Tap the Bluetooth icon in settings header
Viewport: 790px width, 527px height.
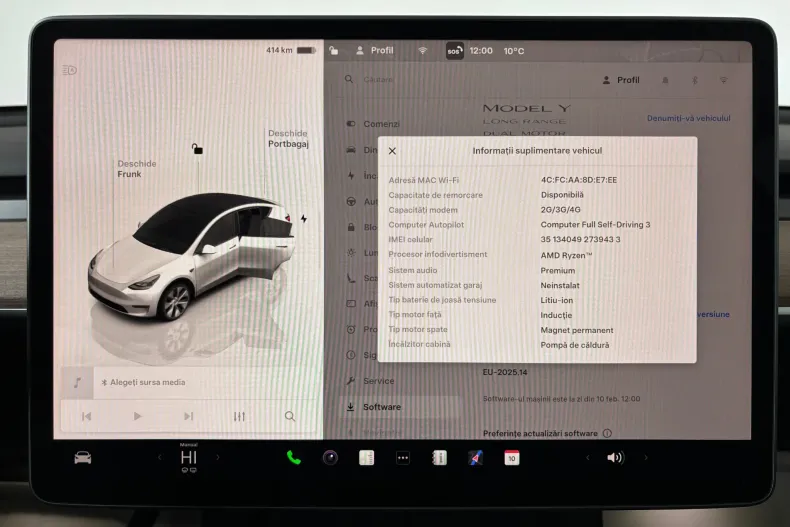point(694,80)
